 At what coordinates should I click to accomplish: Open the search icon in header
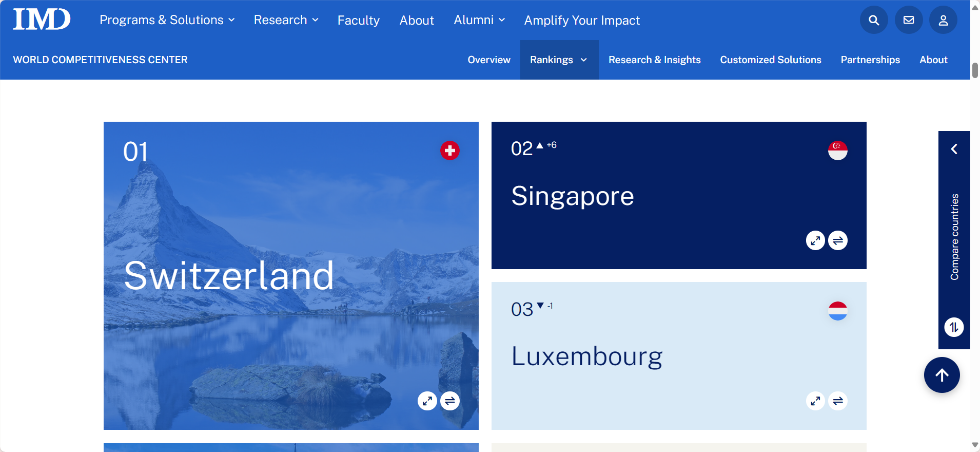point(874,20)
